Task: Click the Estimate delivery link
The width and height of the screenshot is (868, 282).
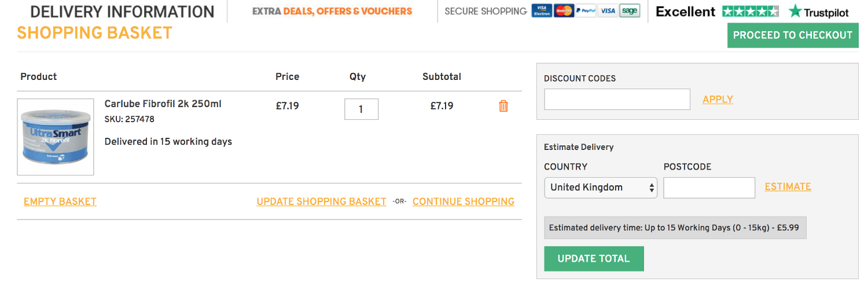Action: (788, 186)
